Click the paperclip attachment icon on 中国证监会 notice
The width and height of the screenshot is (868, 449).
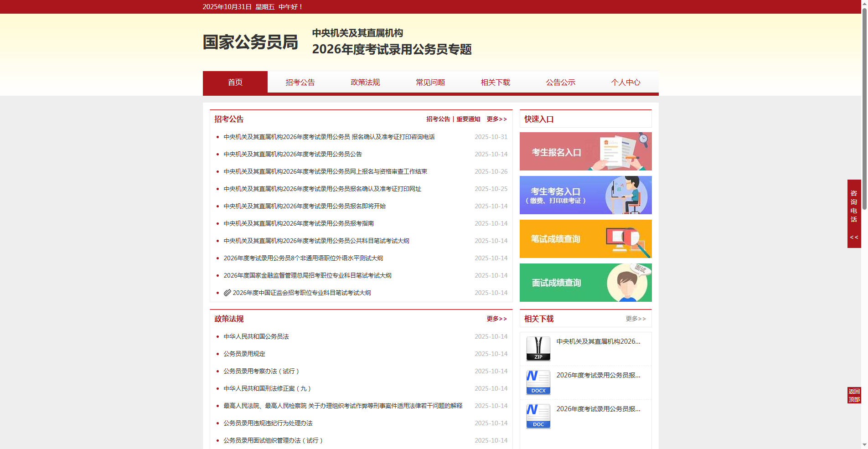click(227, 293)
